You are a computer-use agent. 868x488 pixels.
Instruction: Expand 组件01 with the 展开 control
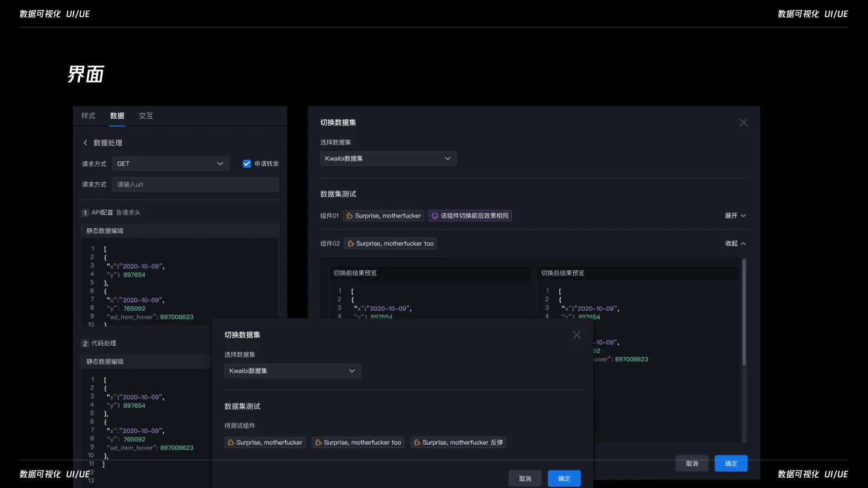coord(735,216)
